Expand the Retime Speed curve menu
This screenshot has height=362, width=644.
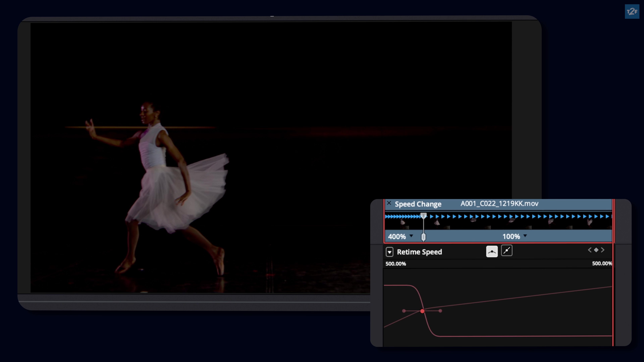389,252
